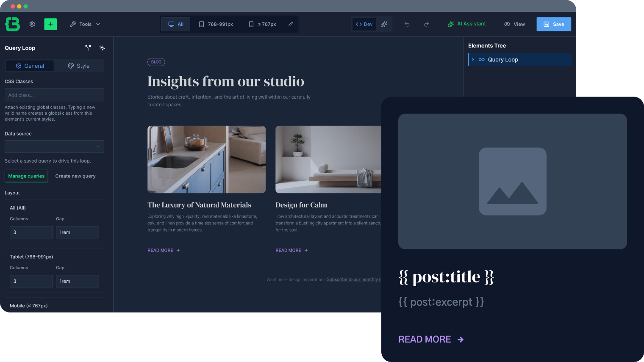The image size is (644, 362).
Task: Click the purple READ MORE link in template card
Action: tap(431, 339)
